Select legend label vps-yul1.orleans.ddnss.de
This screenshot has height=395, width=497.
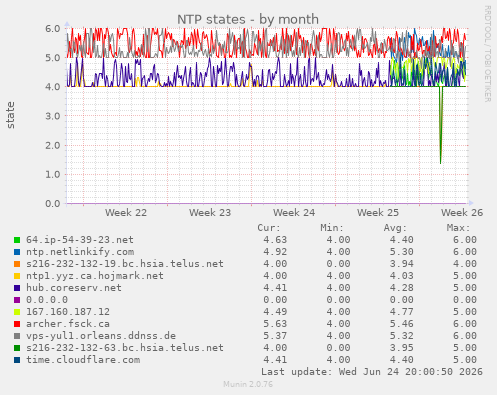[x=101, y=336]
